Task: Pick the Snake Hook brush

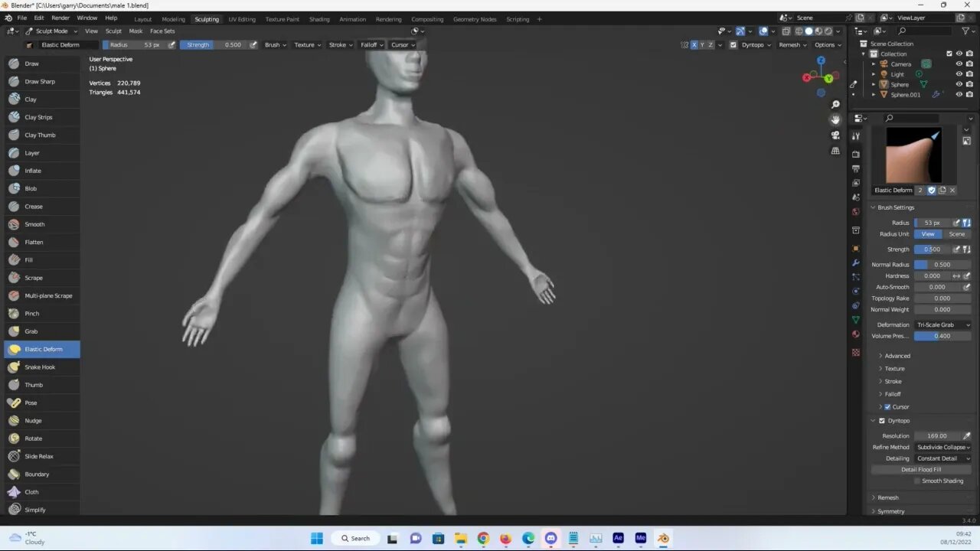Action: 42,367
